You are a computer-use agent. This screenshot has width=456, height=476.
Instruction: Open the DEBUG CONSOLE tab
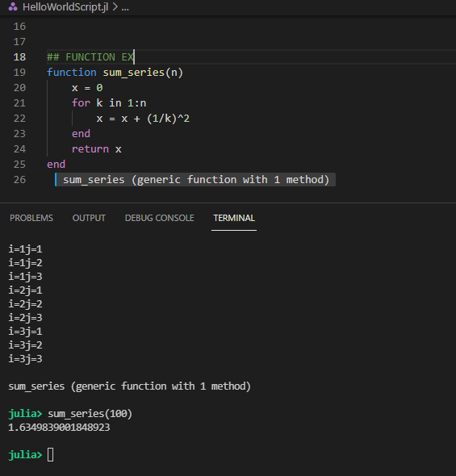[x=159, y=218]
